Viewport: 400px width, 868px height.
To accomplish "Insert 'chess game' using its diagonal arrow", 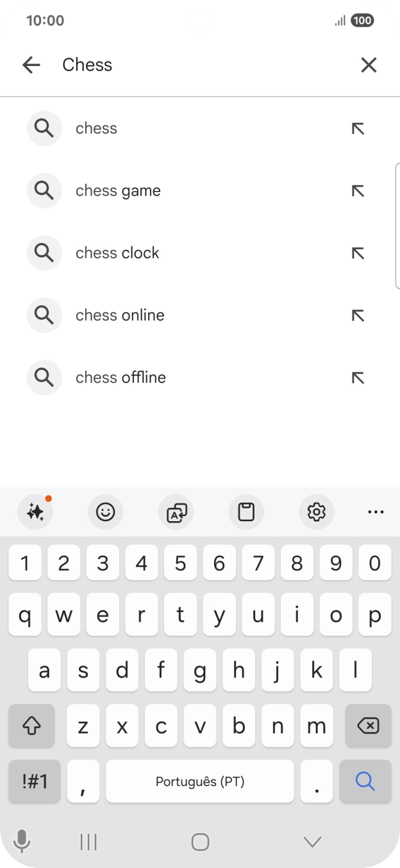I will click(358, 190).
